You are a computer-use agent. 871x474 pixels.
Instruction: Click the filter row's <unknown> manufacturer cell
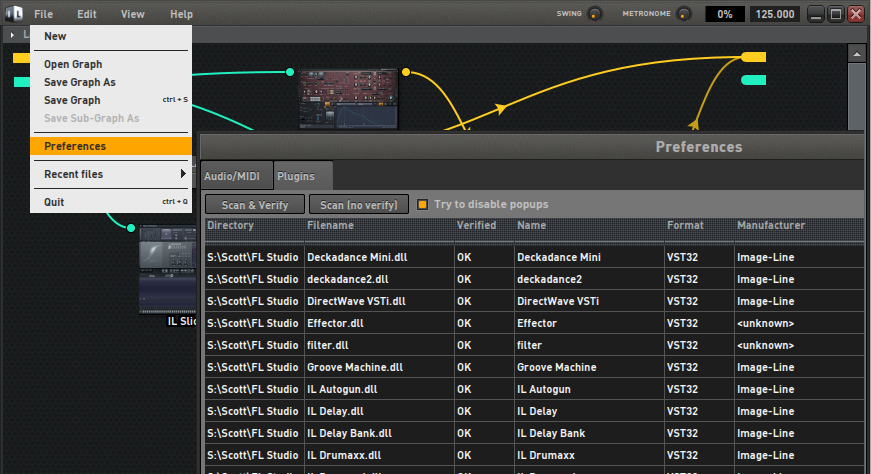tap(799, 345)
